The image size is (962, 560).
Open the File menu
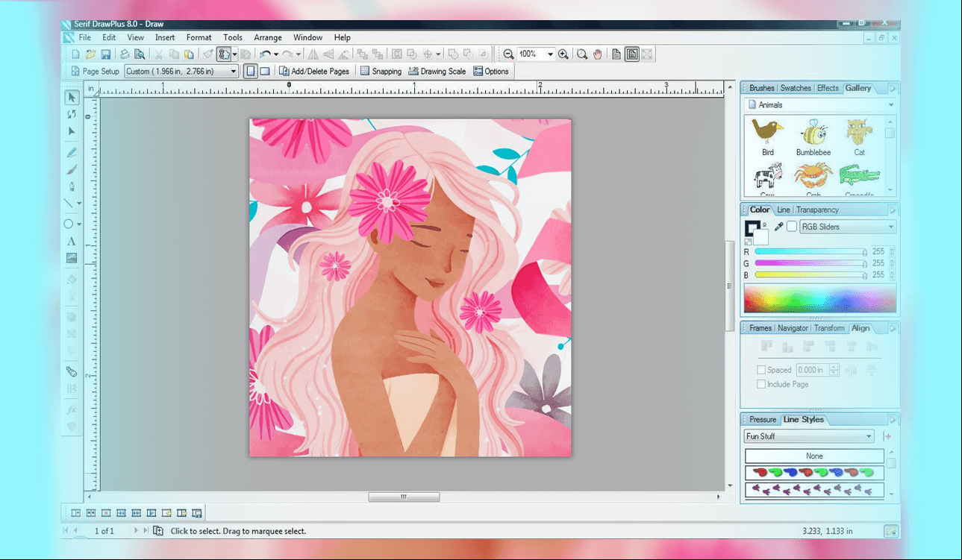tap(85, 37)
